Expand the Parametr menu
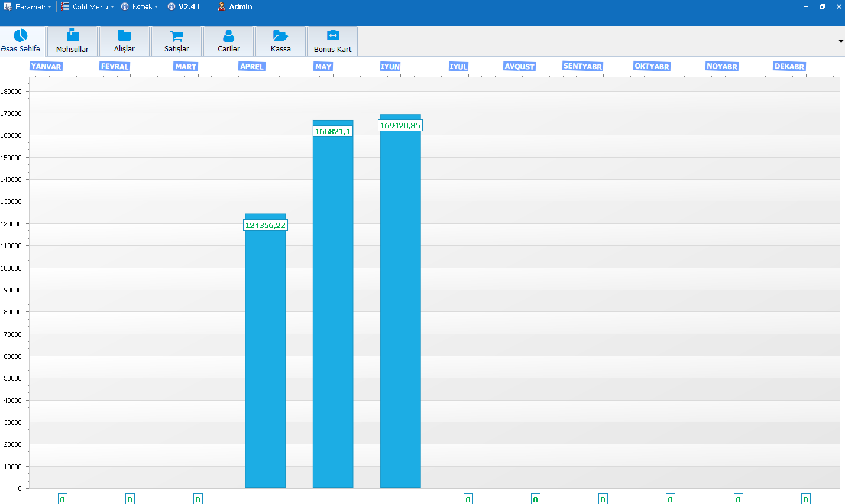Image resolution: width=845 pixels, height=504 pixels. coord(28,6)
